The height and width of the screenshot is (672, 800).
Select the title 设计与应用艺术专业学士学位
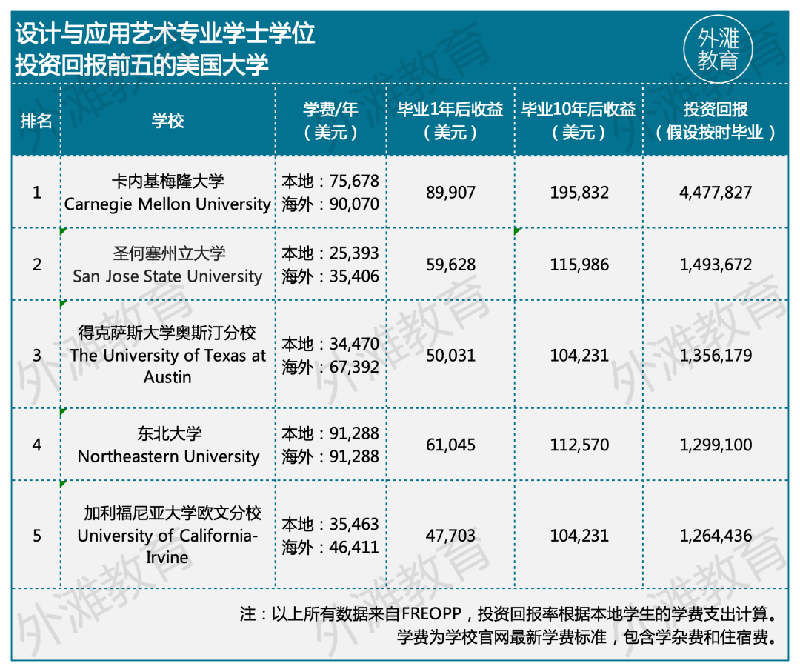click(164, 34)
